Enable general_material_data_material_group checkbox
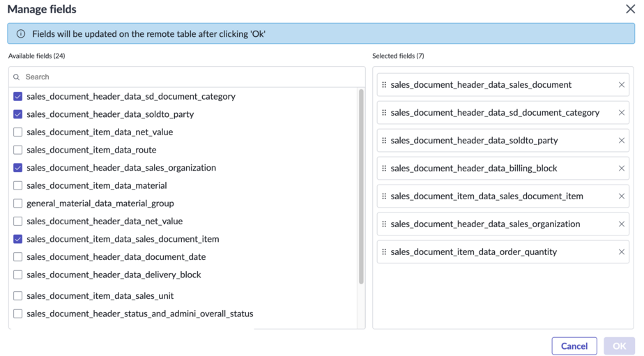This screenshot has height=356, width=644. (x=17, y=203)
